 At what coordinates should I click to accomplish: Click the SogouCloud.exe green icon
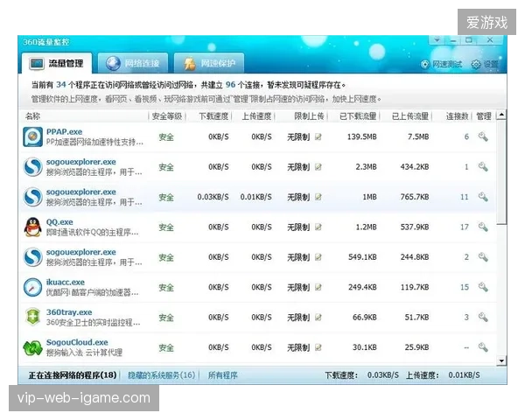point(33,347)
